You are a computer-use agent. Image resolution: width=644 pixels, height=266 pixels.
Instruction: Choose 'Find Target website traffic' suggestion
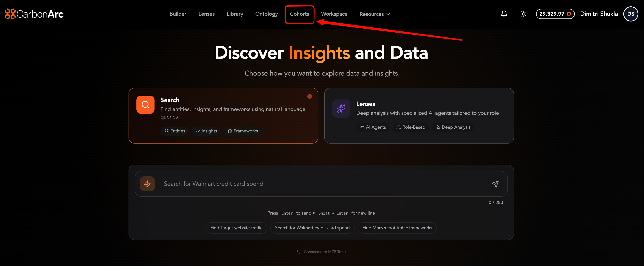(236, 228)
